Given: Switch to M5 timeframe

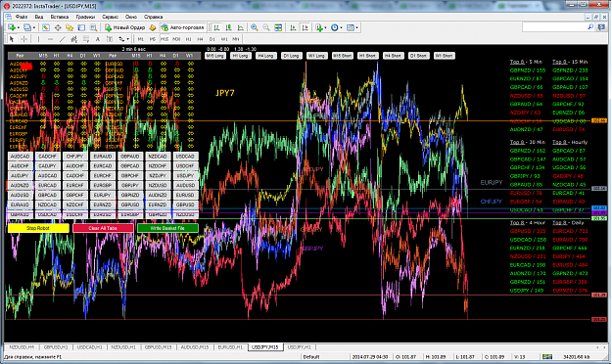Looking at the screenshot, I should pos(153,39).
